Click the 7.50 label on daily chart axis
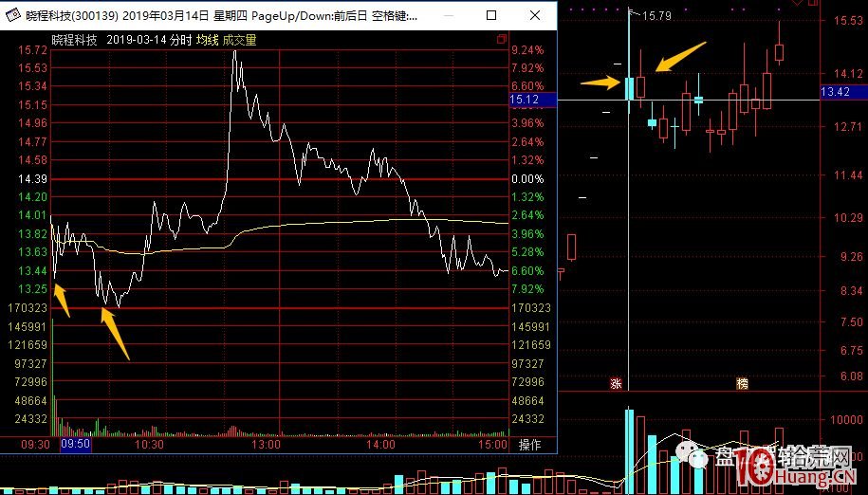Screen dimensions: 868x495 pos(851,321)
